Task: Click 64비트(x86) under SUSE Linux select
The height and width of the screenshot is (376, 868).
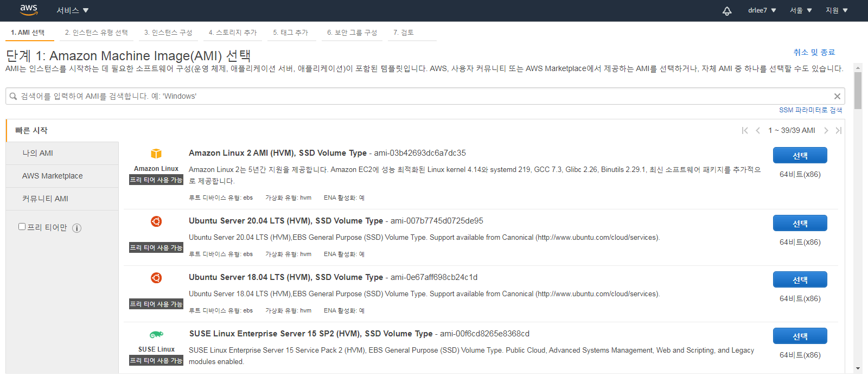Action: tap(800, 355)
